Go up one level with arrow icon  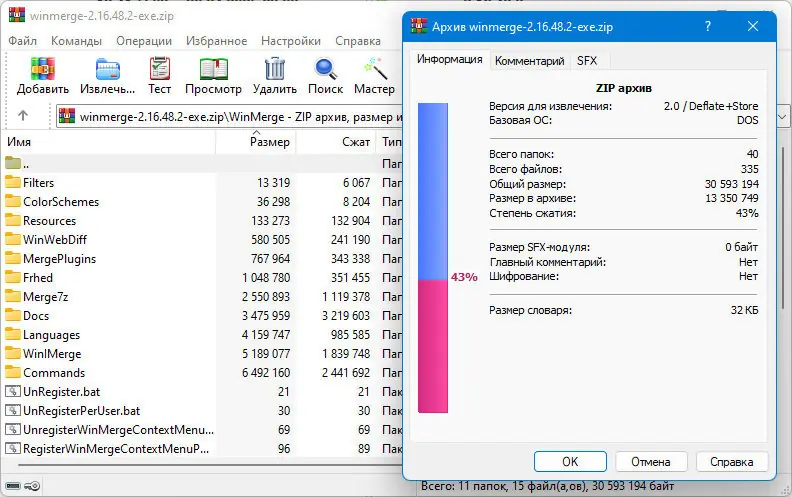pyautogui.click(x=23, y=116)
